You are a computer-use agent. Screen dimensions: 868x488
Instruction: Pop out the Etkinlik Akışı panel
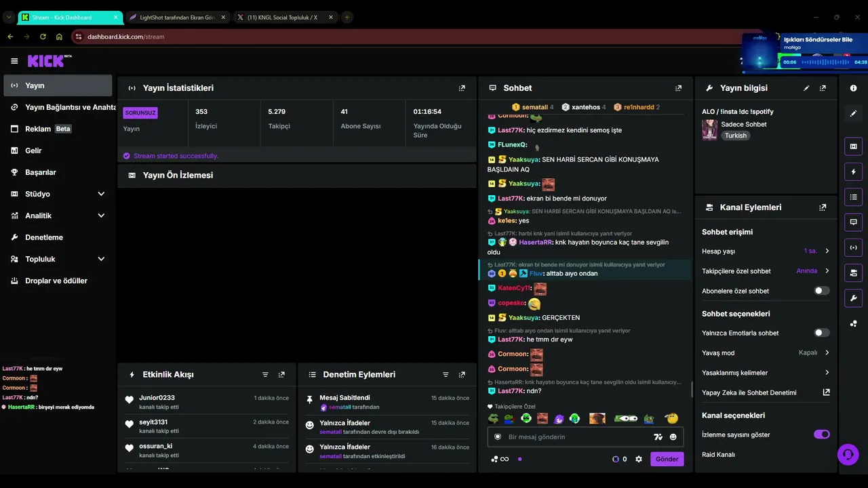pyautogui.click(x=281, y=374)
